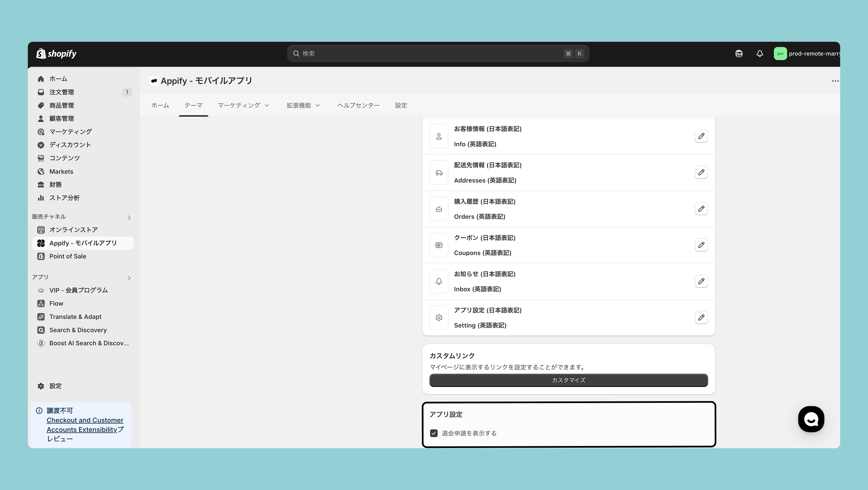Click the delivery truck icon of 配送先情報
The height and width of the screenshot is (490, 868).
[x=439, y=173]
